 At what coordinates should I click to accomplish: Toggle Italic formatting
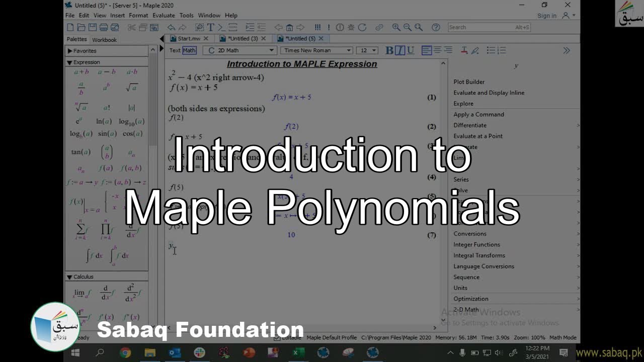point(400,50)
